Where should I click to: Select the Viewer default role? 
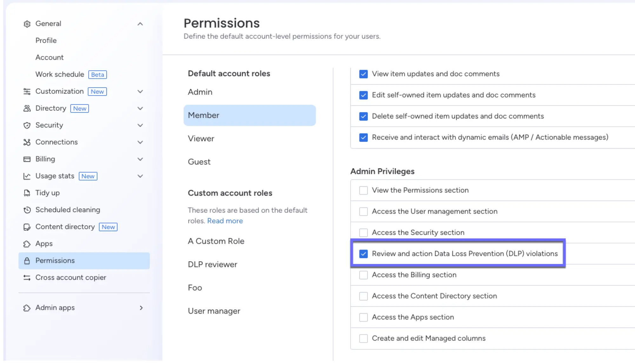(201, 139)
